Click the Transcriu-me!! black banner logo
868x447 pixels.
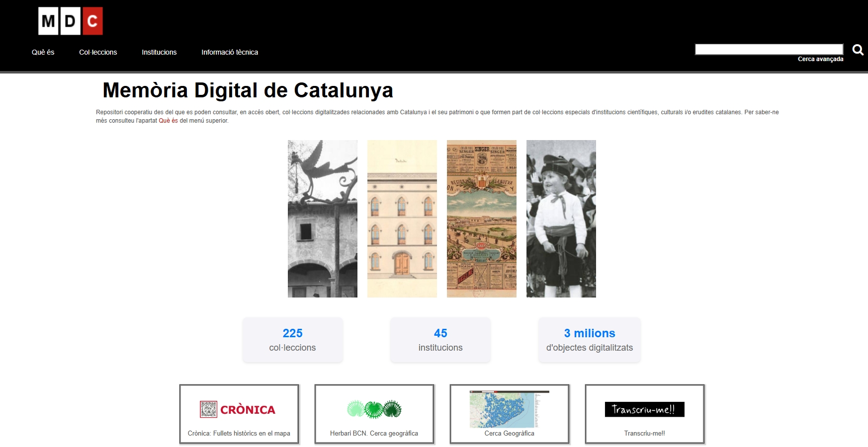[644, 409]
